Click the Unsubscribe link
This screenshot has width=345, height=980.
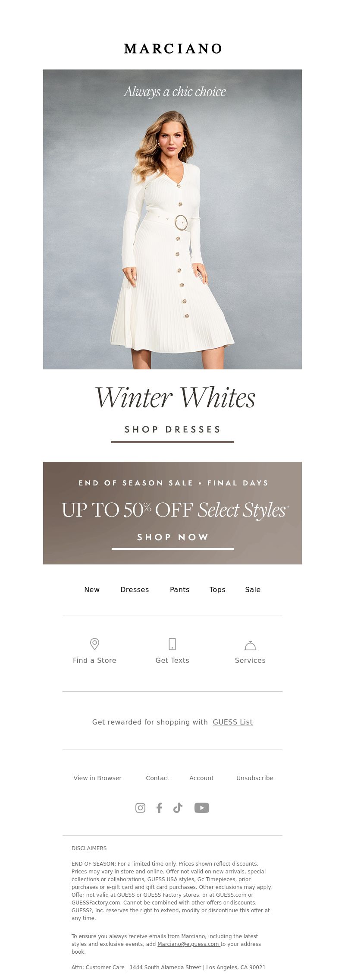[x=255, y=778]
